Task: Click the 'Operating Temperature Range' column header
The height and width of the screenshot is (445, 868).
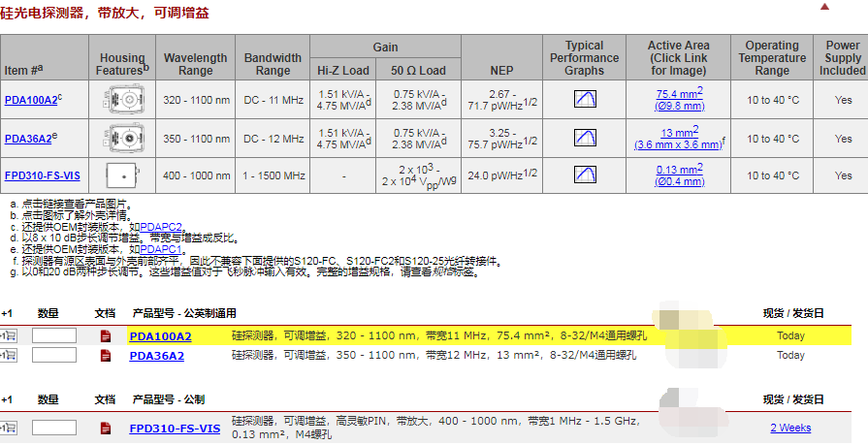Action: pyautogui.click(x=772, y=57)
